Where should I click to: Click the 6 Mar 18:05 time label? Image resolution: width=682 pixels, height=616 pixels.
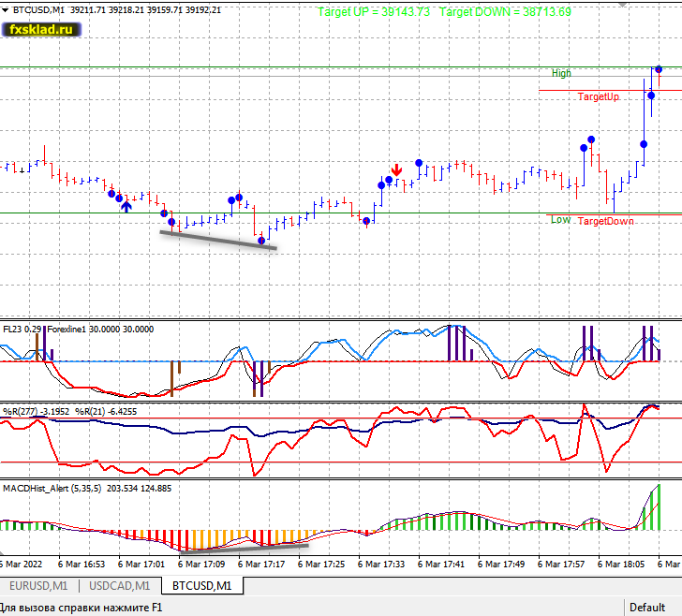[x=621, y=564]
